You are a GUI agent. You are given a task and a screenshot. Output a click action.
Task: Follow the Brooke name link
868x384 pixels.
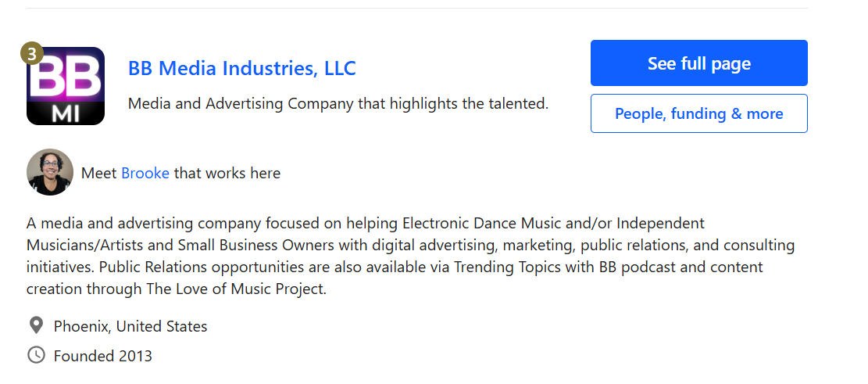tap(145, 173)
